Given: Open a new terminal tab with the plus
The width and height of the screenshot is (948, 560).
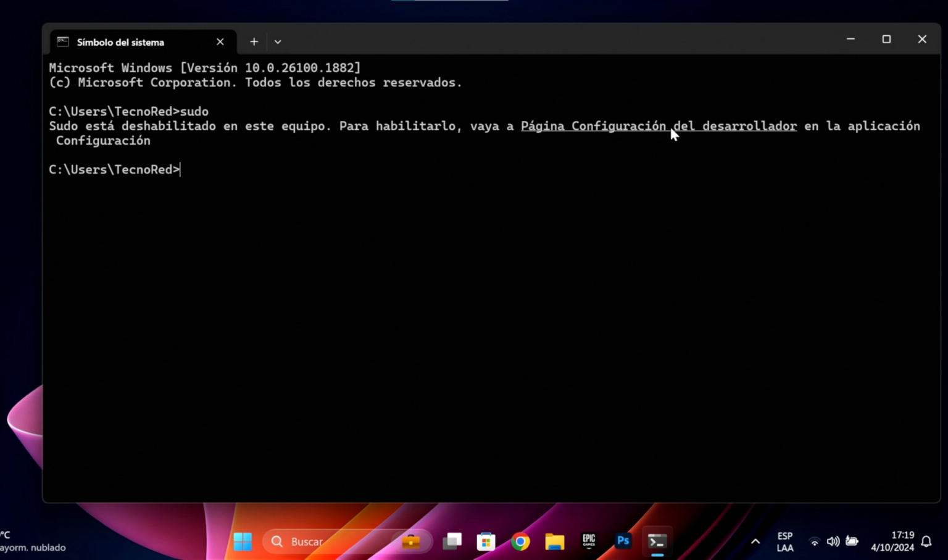Looking at the screenshot, I should (x=254, y=41).
